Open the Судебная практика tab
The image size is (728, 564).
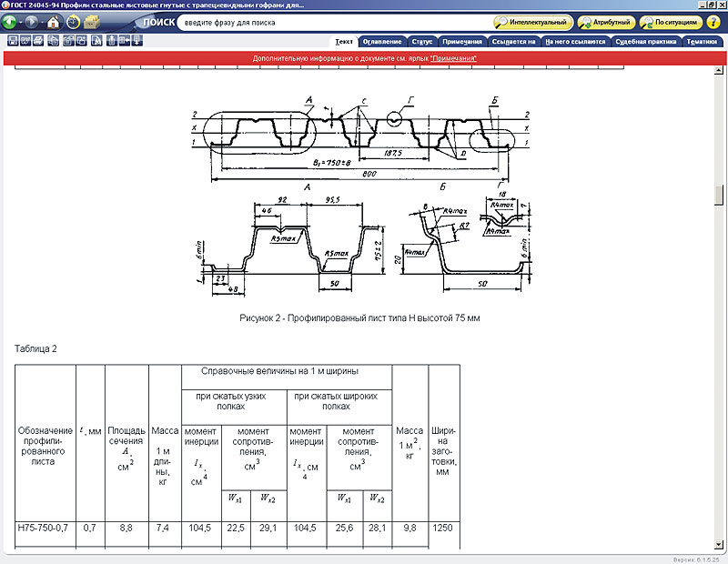645,41
